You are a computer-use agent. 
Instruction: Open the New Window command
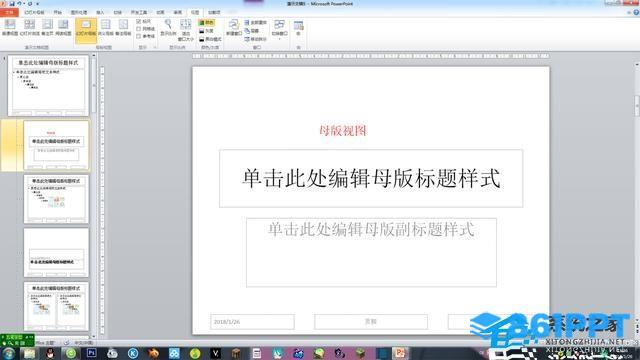[233, 28]
